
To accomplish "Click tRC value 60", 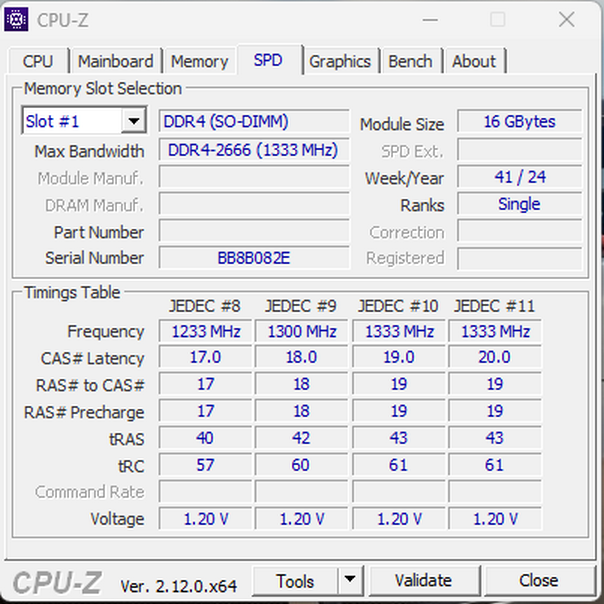I will point(301,465).
